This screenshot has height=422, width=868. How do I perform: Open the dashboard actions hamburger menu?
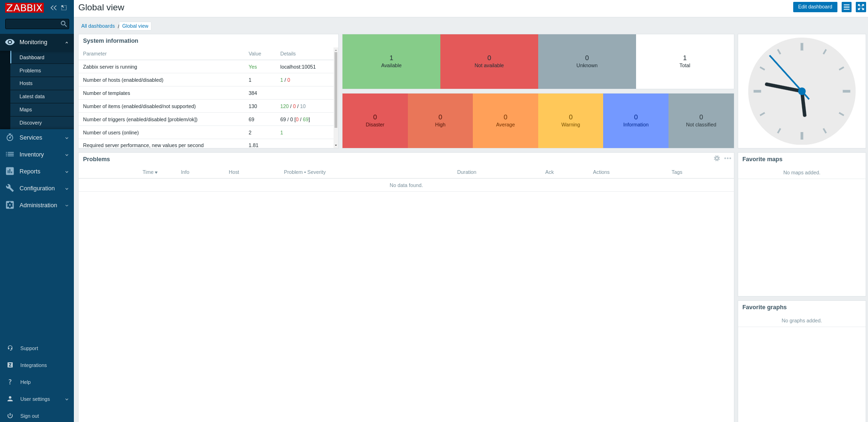point(846,7)
